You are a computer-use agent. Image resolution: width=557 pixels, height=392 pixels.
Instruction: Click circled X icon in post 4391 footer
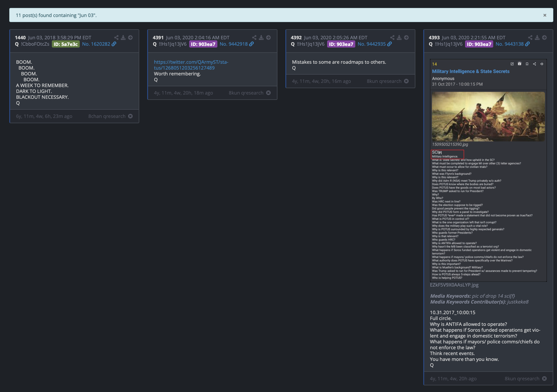pyautogui.click(x=268, y=93)
